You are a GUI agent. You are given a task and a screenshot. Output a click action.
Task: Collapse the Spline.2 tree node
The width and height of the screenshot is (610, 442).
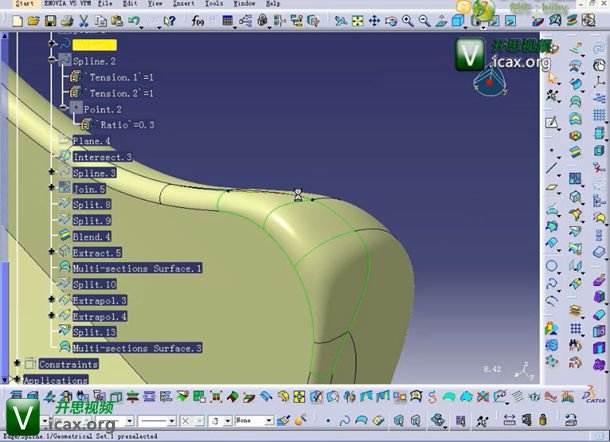[x=52, y=61]
